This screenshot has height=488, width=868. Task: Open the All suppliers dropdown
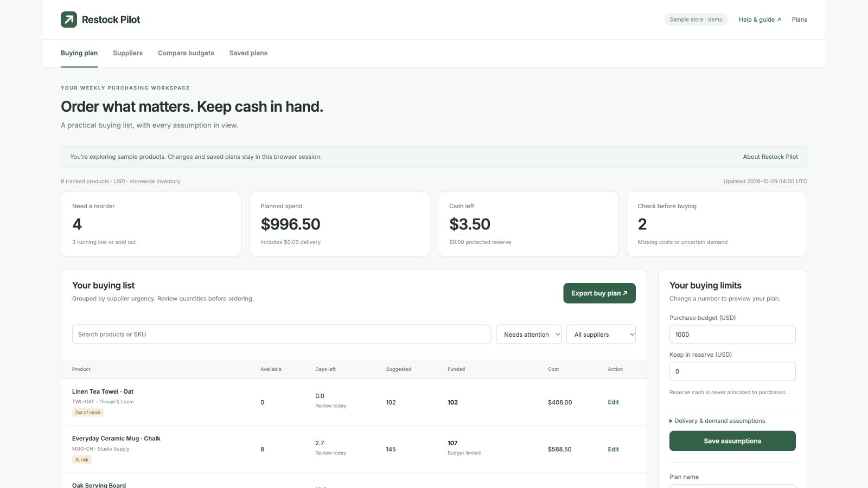601,335
